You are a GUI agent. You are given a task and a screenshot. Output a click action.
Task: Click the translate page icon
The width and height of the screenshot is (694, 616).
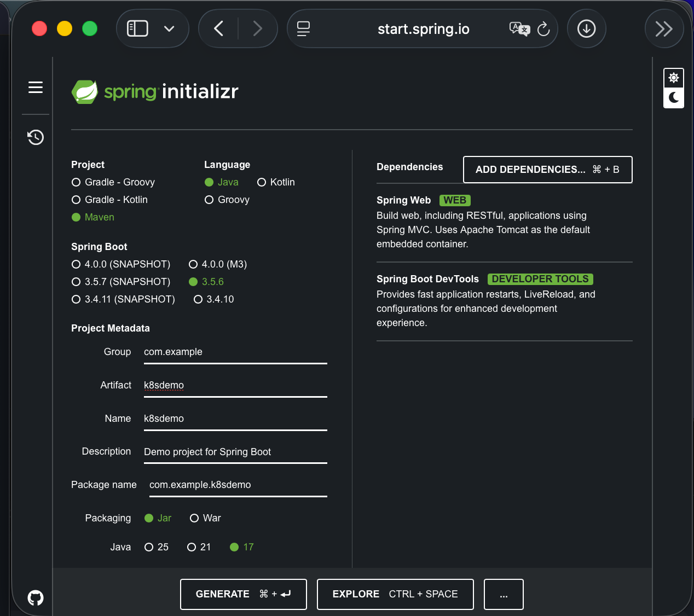519,29
